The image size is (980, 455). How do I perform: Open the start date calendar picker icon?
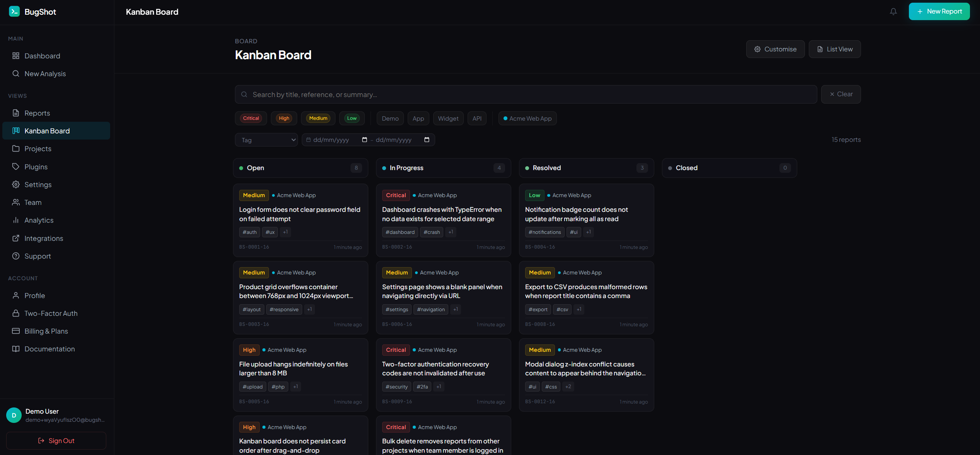coord(364,140)
